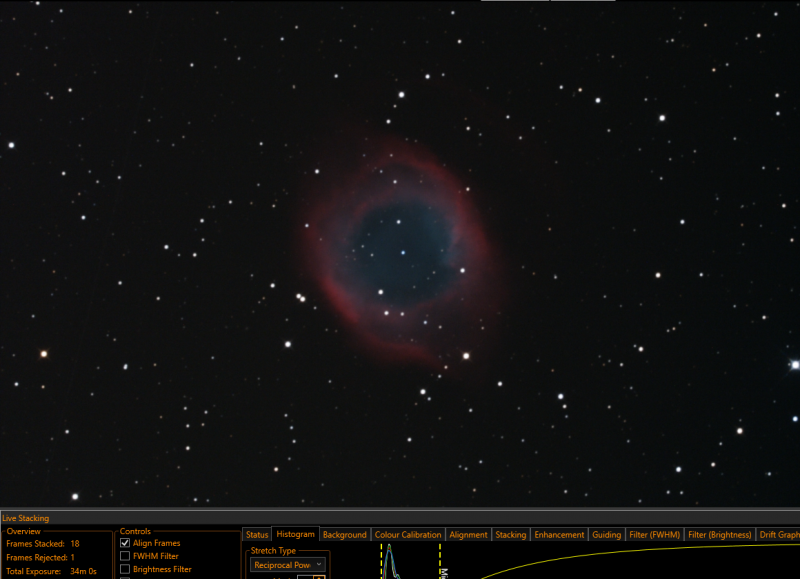Viewport: 800px width, 579px height.
Task: Select the Histogram tab
Action: [295, 534]
